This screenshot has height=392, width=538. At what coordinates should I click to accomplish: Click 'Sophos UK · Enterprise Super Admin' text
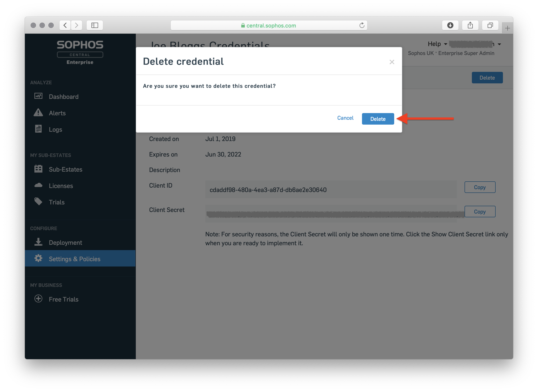(451, 53)
